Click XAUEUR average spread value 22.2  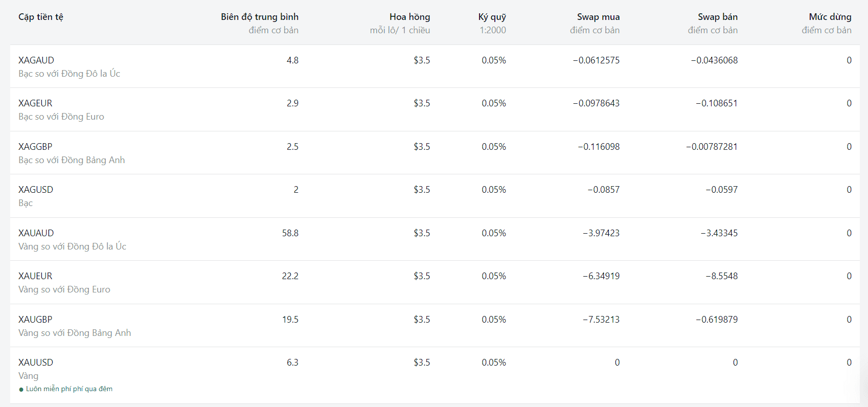290,276
